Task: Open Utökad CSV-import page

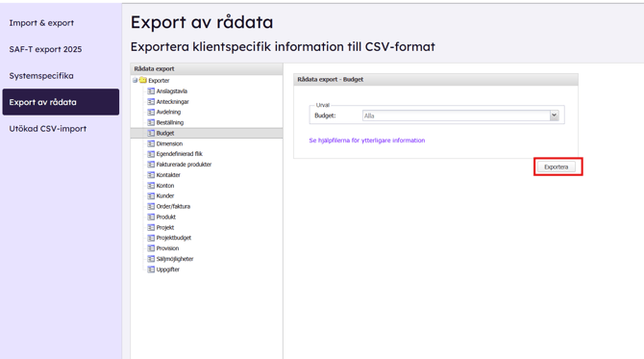Action: coord(48,129)
